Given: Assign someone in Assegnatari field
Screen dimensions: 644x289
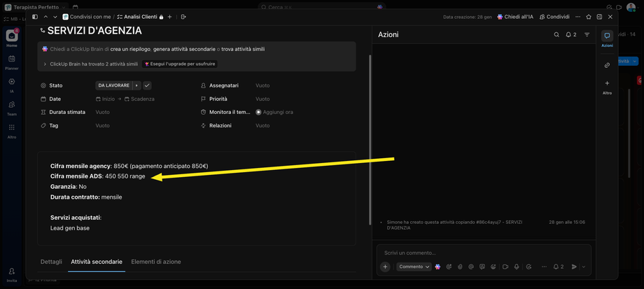Looking at the screenshot, I should (x=263, y=85).
